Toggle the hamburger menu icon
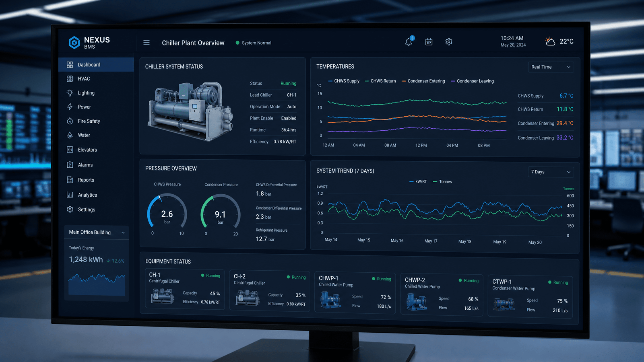 pos(147,43)
